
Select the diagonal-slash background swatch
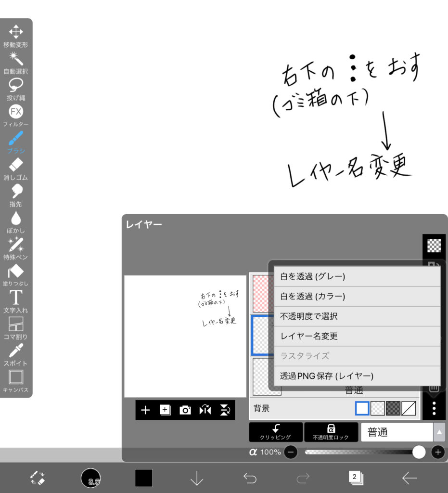(409, 408)
